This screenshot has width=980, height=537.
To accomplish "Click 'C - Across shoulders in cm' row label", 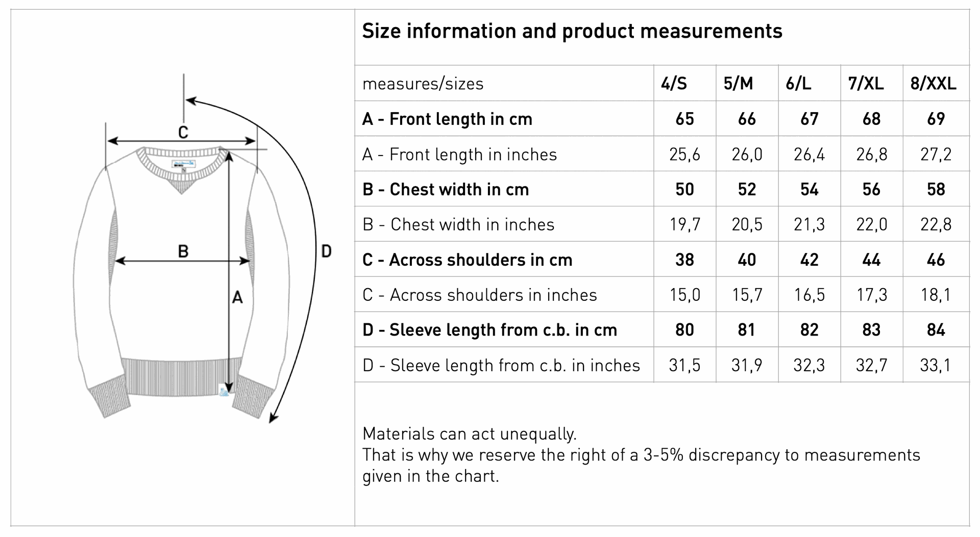I will point(468,260).
